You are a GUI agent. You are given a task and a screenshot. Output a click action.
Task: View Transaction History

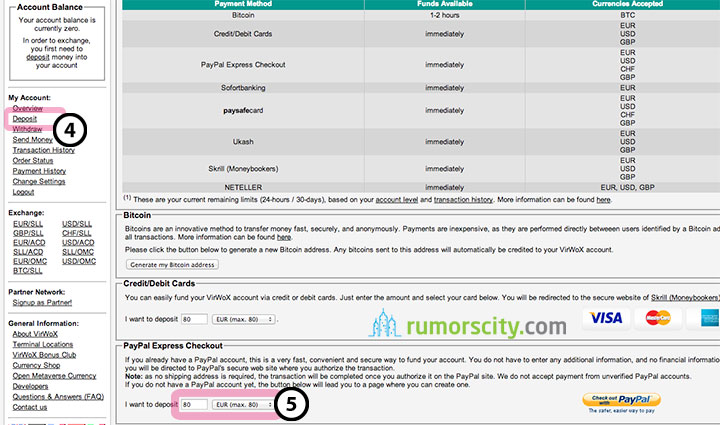click(x=44, y=150)
